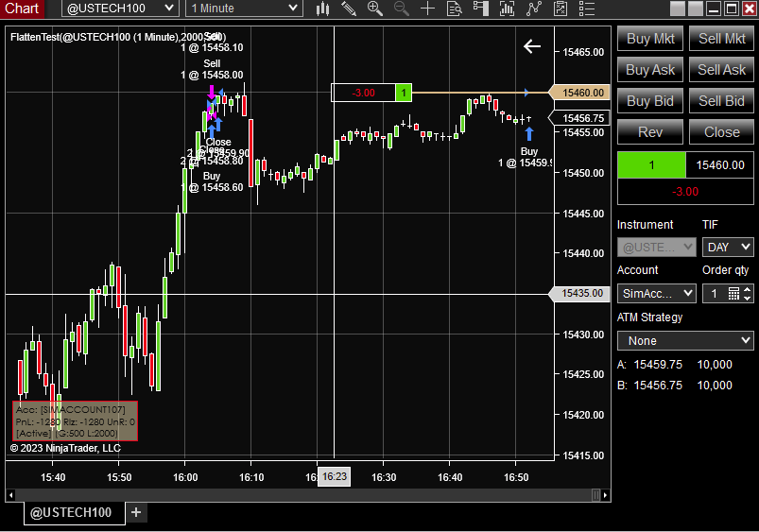759x532 pixels.
Task: Open the 1 Minute interval dropdown
Action: coord(244,9)
